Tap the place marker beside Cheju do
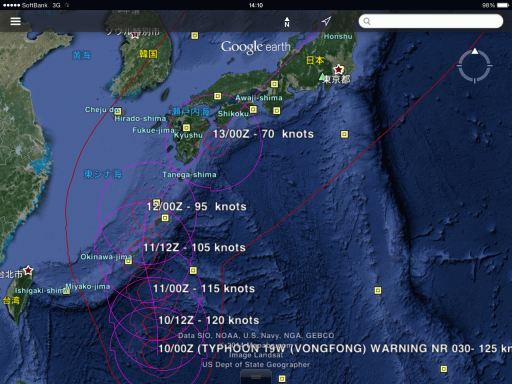Viewport: 512px width, 384px height. click(x=118, y=111)
